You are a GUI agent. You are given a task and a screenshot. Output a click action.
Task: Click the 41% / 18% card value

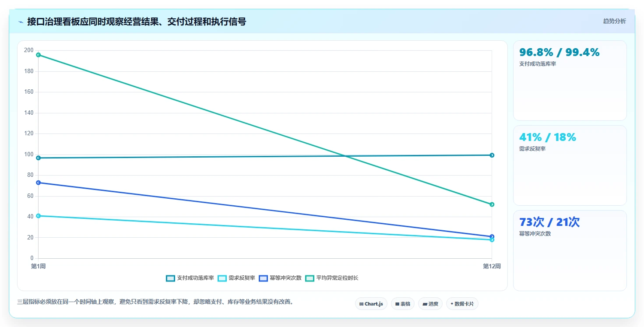click(x=547, y=137)
